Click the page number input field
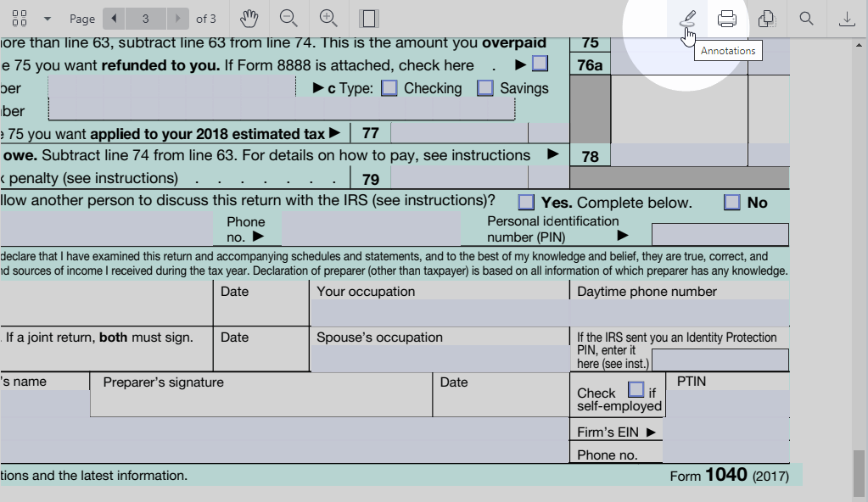Image resolution: width=868 pixels, height=502 pixels. coord(146,19)
